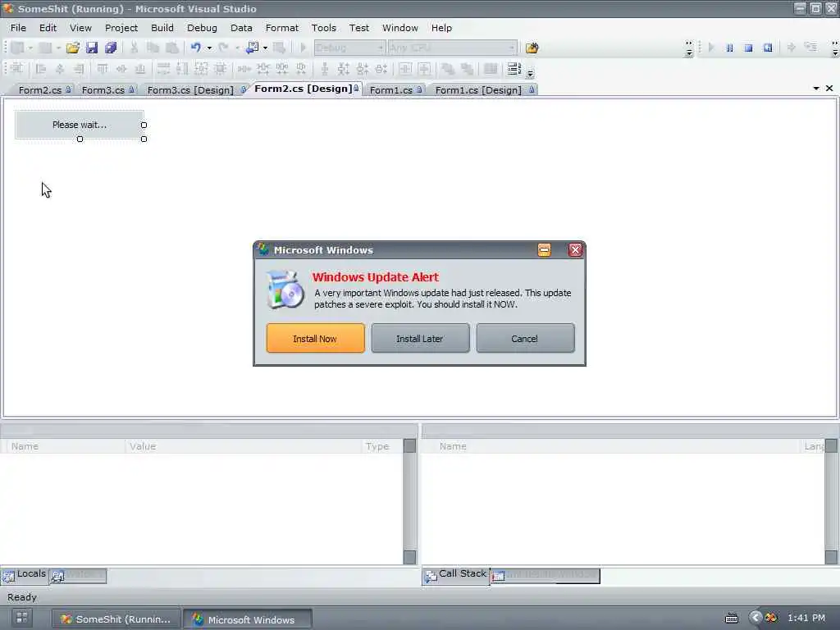Close the active document tab with X
Screen dimensions: 840x630
coord(829,89)
